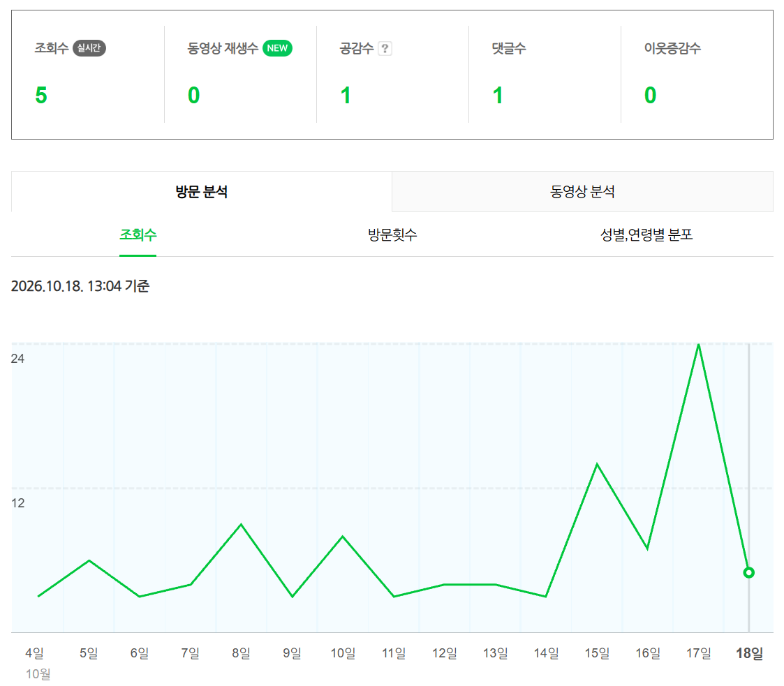784x686 pixels.
Task: Click the 동영상 재생수 label
Action: click(223, 48)
